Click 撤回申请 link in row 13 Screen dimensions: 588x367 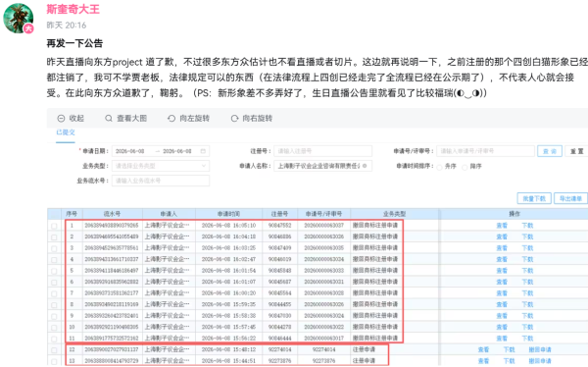pyautogui.click(x=540, y=360)
